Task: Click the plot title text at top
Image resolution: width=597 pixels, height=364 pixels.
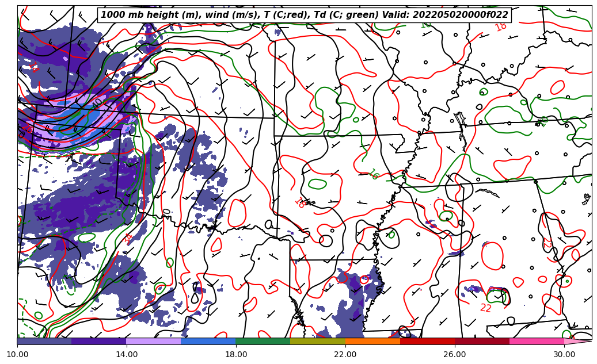Action: 304,15
